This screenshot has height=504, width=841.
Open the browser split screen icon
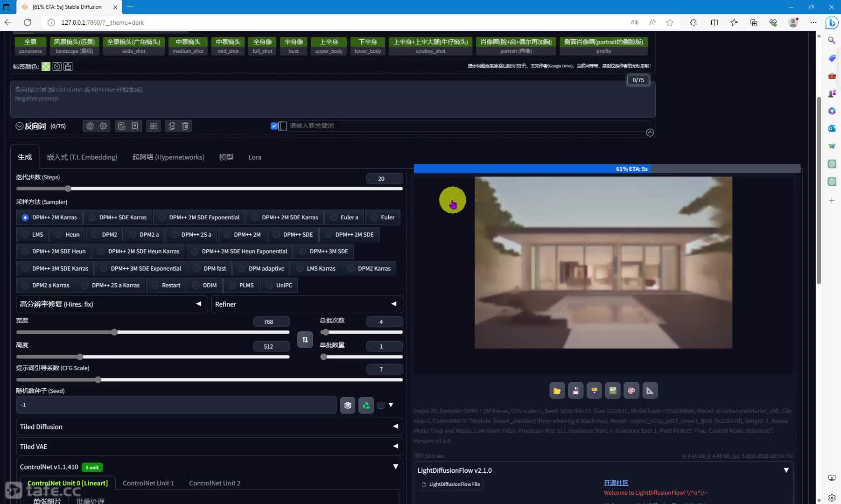(715, 22)
